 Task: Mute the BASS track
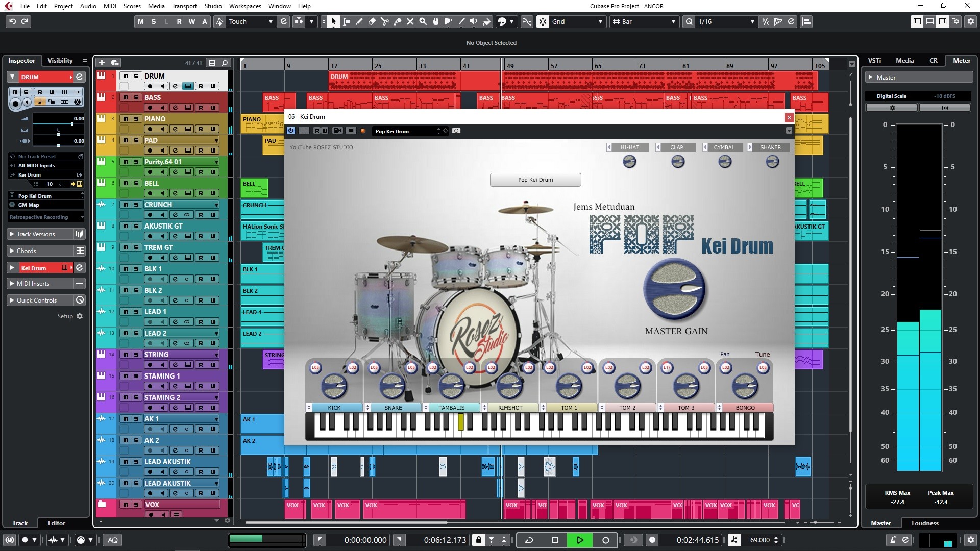coord(125,97)
